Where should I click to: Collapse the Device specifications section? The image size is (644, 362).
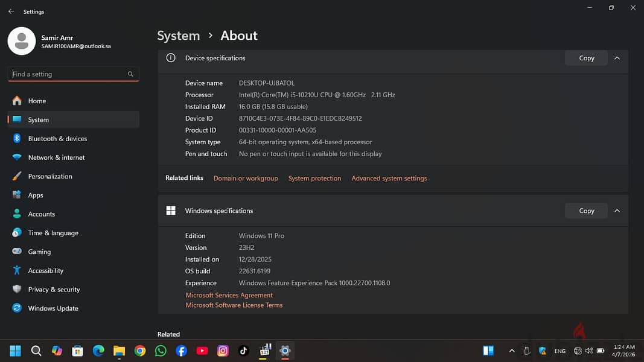[617, 58]
